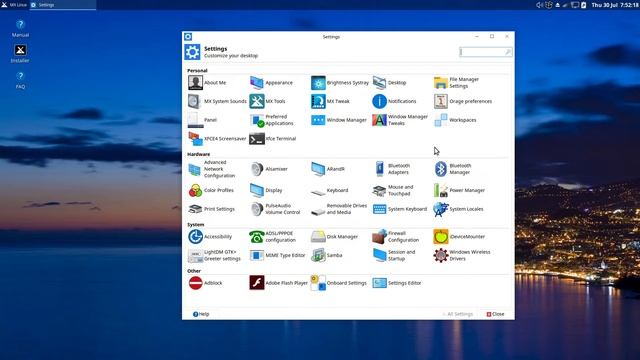
Task: Open Samba settings
Action: point(327,256)
